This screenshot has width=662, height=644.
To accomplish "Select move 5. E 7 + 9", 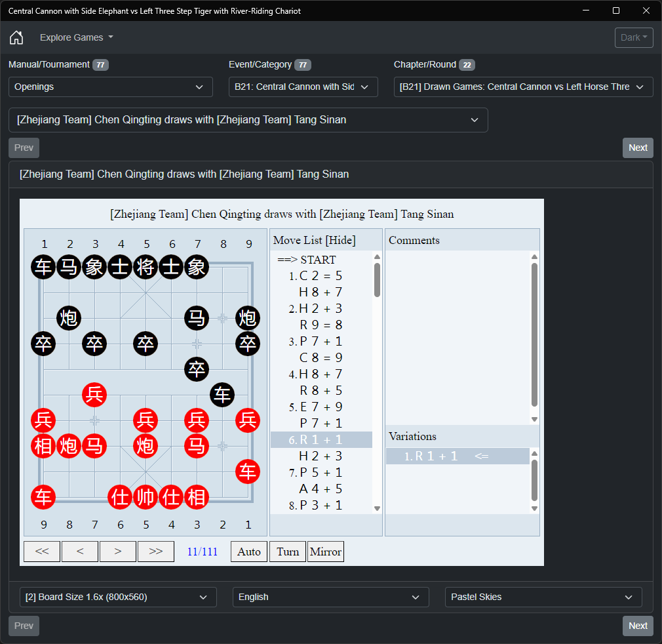I will [321, 407].
